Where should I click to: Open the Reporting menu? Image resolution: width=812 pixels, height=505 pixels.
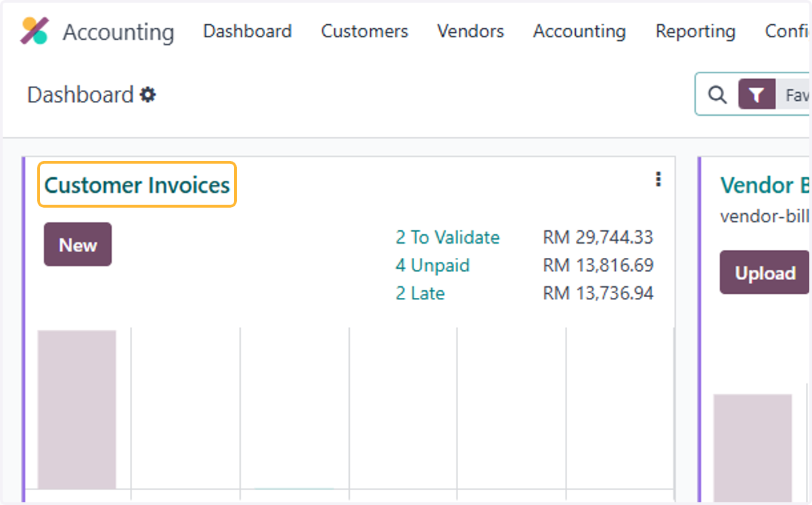point(696,31)
